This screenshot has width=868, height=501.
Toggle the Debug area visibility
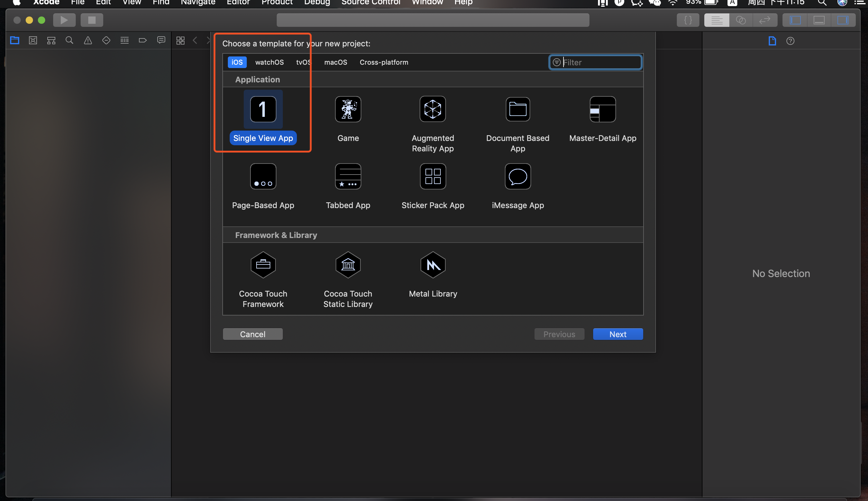pos(819,20)
